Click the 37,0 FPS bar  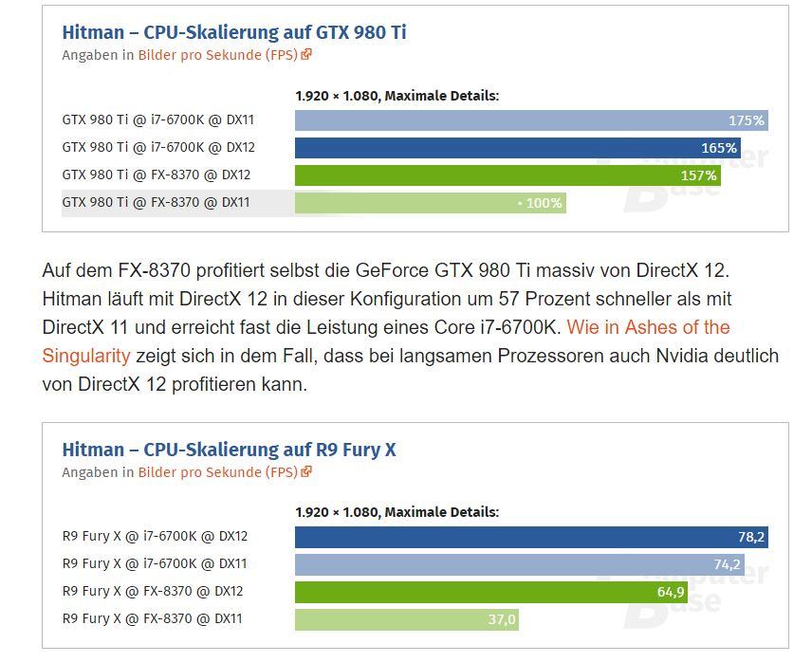pyautogui.click(x=406, y=619)
